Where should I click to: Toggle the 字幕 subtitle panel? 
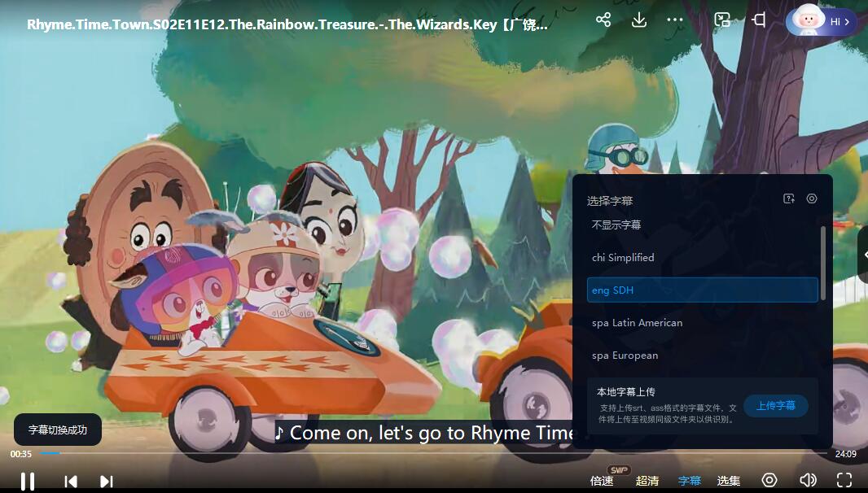[689, 481]
